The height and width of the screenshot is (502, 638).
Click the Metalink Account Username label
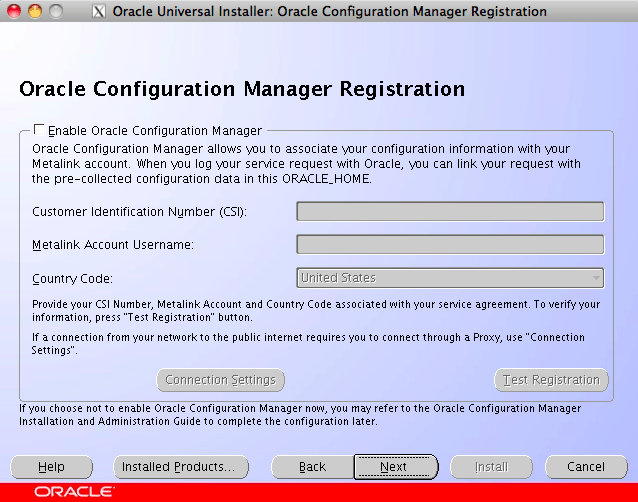(x=113, y=245)
